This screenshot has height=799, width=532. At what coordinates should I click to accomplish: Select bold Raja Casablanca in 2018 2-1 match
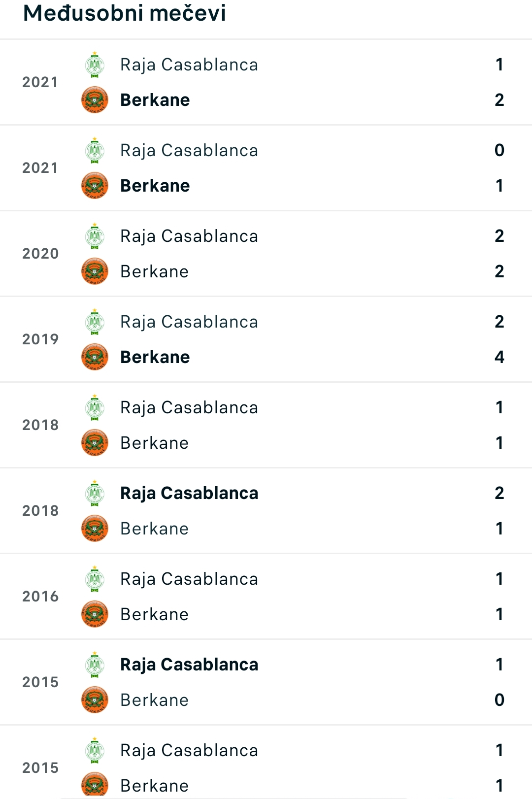[189, 493]
